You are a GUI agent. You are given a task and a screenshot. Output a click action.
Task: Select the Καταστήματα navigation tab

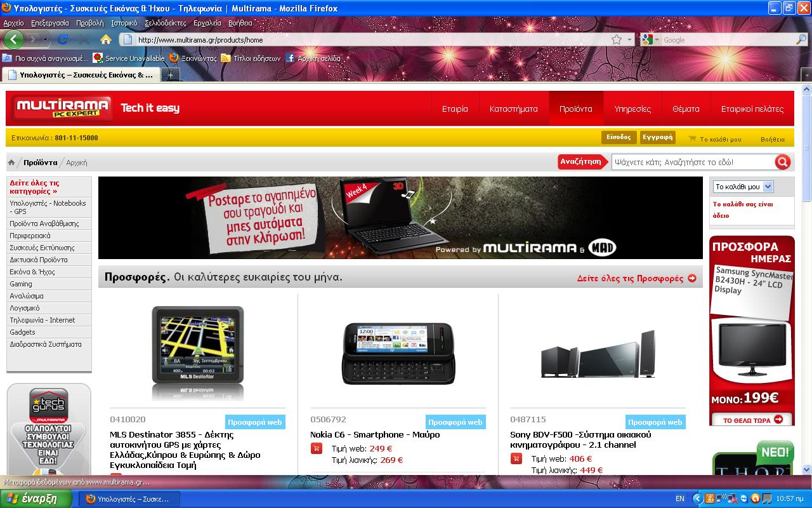point(513,109)
